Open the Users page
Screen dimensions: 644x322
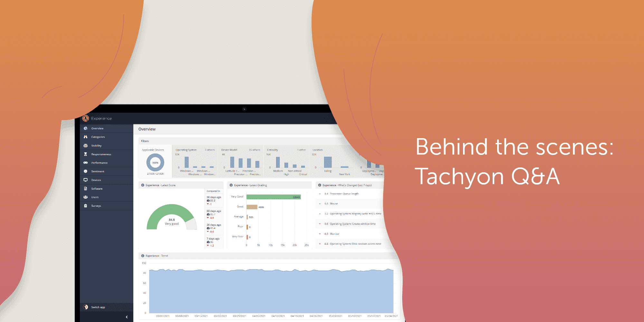coord(107,197)
